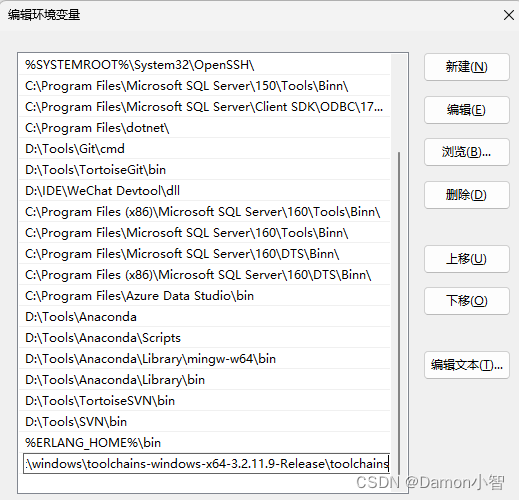Select D:\IDE\WeChat Devtool\dll entry
Image resolution: width=519 pixels, height=500 pixels.
point(204,191)
